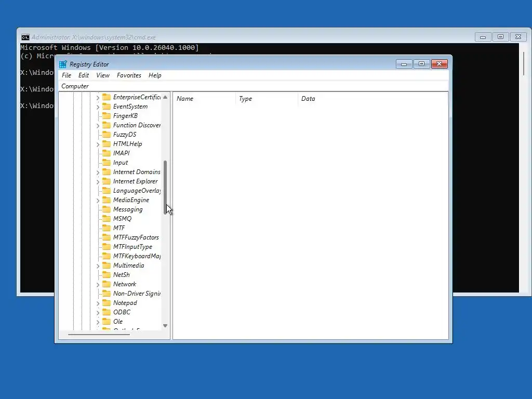Click the EventSystem folder icon
Image resolution: width=532 pixels, height=399 pixels.
(107, 106)
